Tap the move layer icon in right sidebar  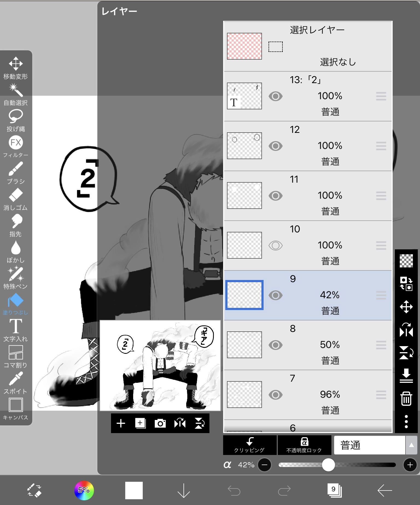click(x=406, y=307)
